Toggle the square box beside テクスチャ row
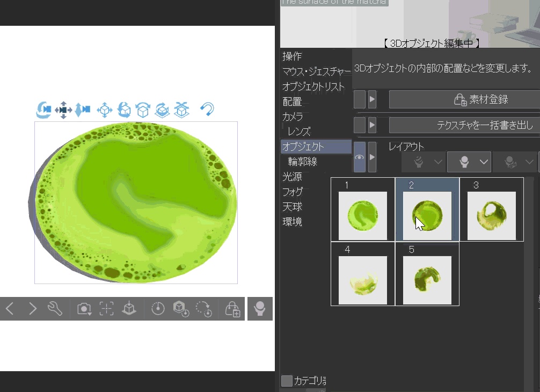The height and width of the screenshot is (392, 540). tap(360, 125)
